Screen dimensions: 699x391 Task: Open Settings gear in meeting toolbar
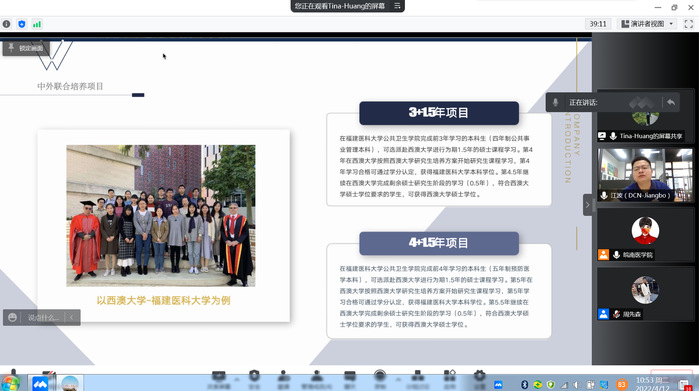479,380
